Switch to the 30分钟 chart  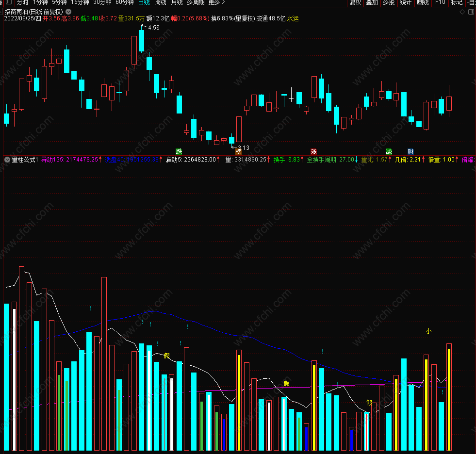(102, 2)
